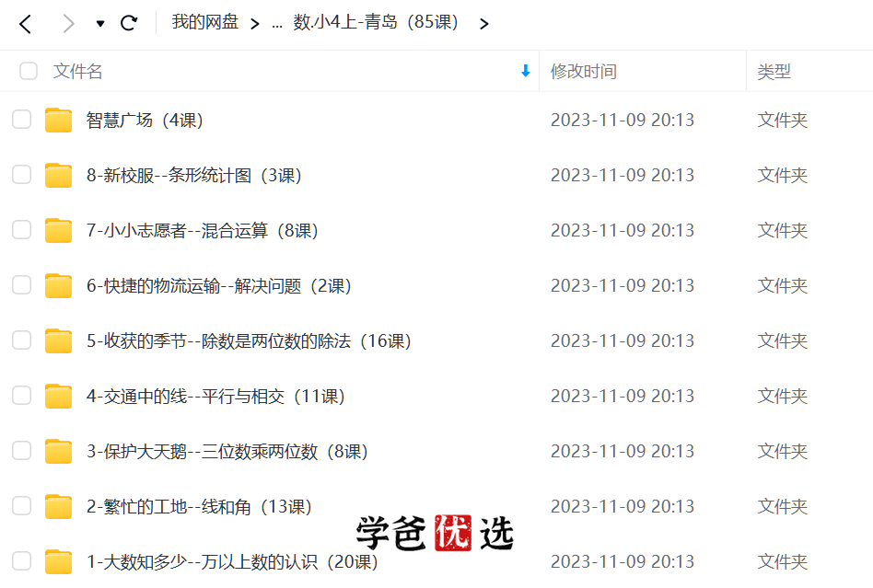This screenshot has width=873, height=588.
Task: Check the box for 7-小小志愿者--混合运算
Action: [x=22, y=230]
